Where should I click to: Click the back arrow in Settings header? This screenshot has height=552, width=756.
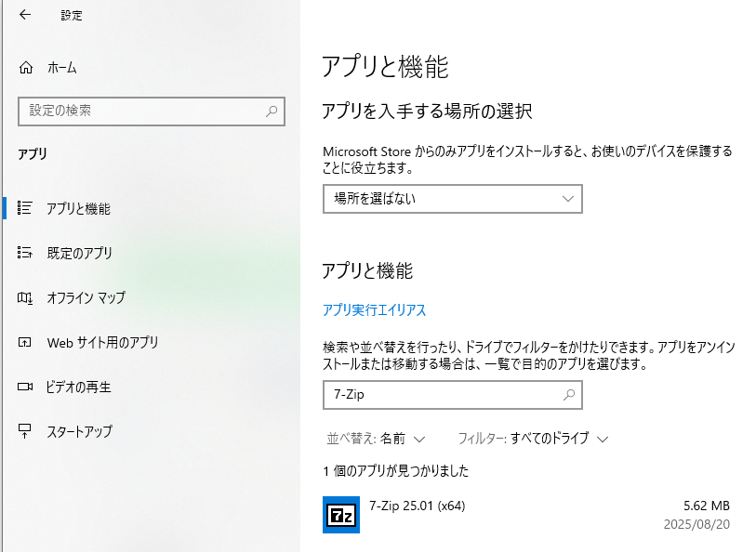pyautogui.click(x=25, y=15)
